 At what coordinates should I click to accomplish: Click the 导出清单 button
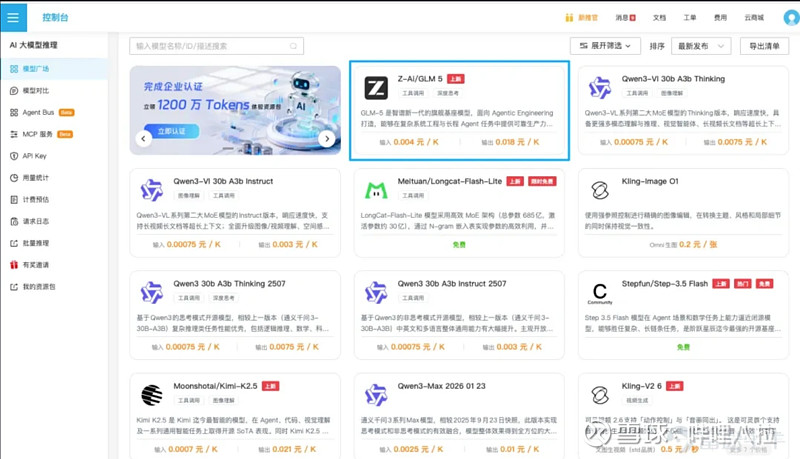point(764,46)
